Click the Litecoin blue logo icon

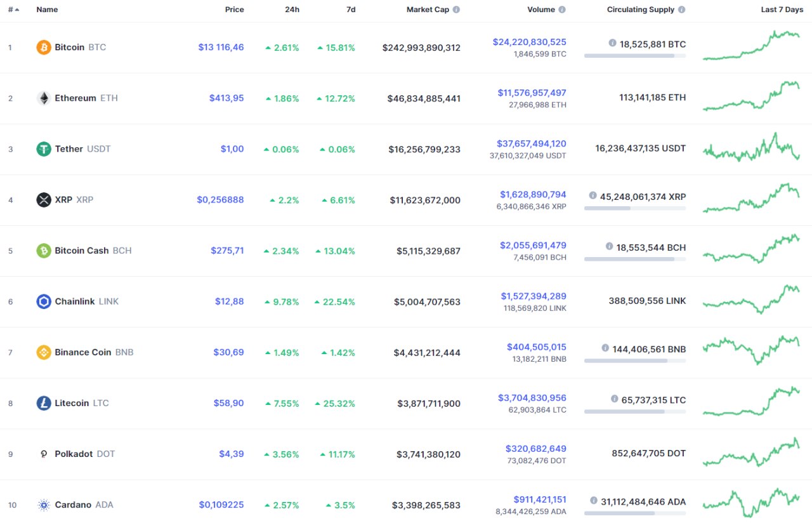[x=44, y=403]
